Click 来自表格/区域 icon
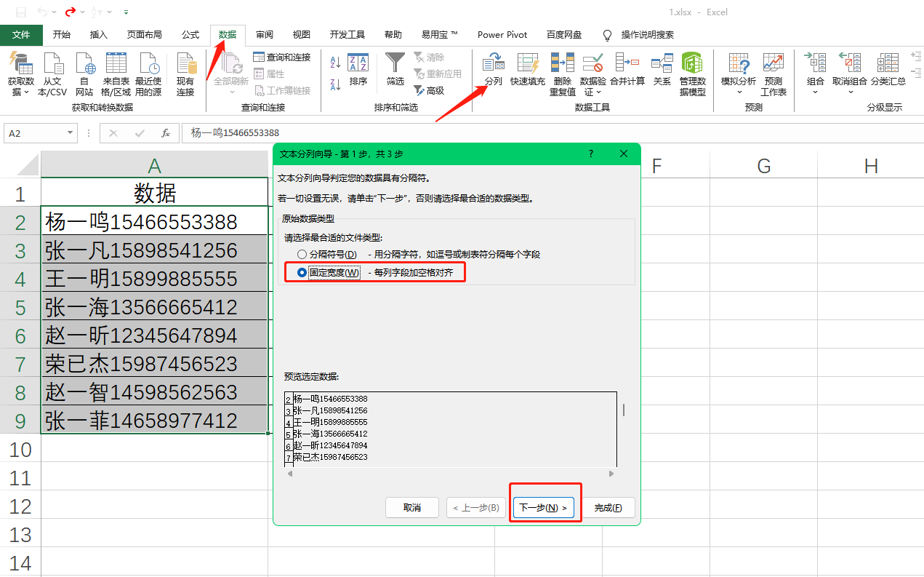924x577 pixels. 116,63
